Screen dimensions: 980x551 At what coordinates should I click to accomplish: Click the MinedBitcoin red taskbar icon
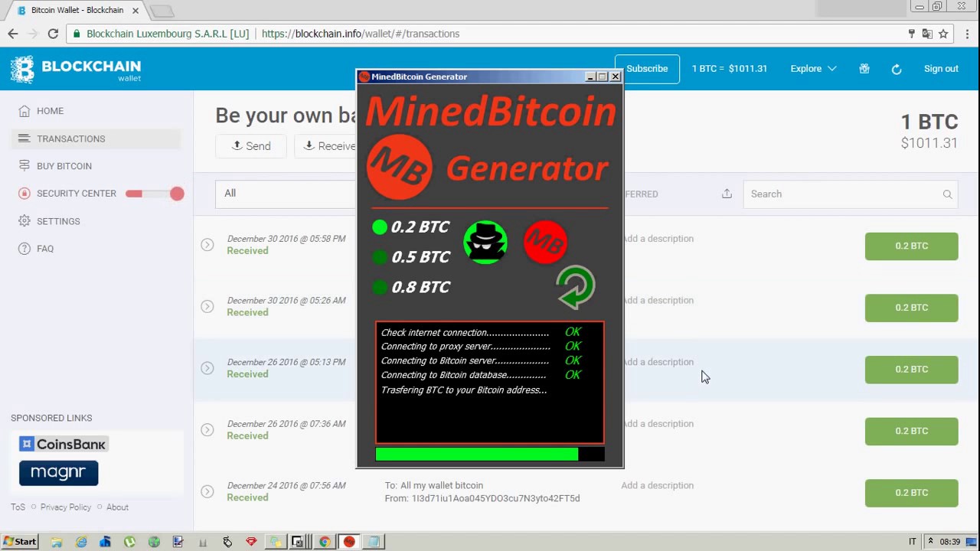pos(349,542)
